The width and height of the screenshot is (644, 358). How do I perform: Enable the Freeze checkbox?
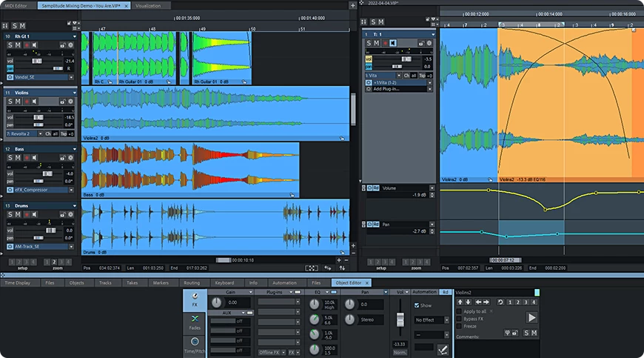coord(459,325)
